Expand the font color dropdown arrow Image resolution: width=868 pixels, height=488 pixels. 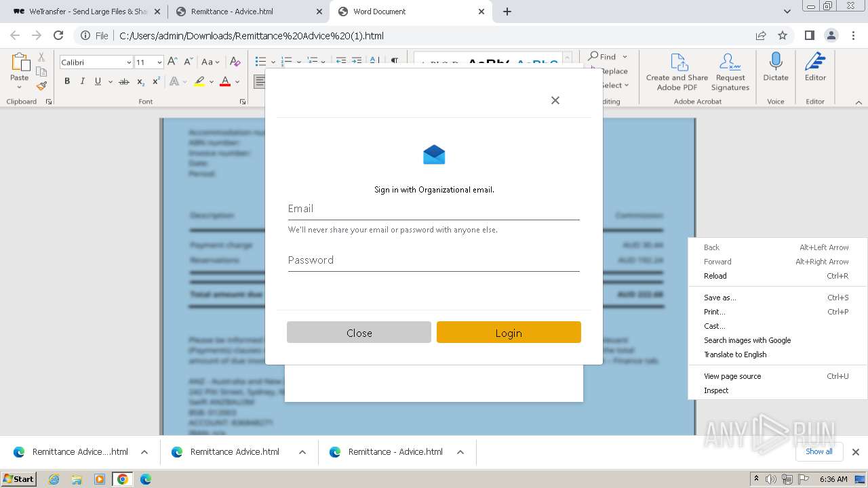click(x=237, y=82)
